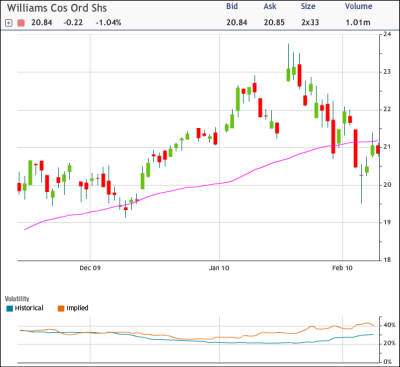Image resolution: width=400 pixels, height=367 pixels.
Task: Click the Size column header
Action: coord(308,6)
